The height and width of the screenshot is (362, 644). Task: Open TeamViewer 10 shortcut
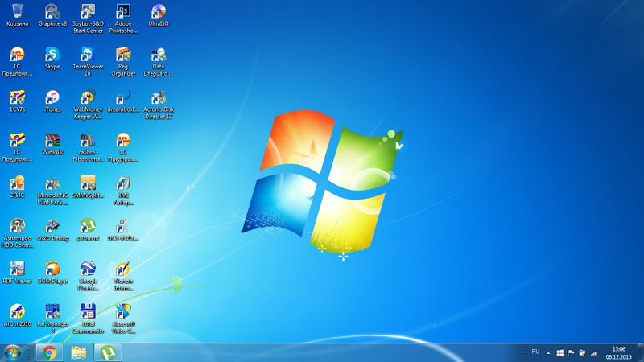[88, 55]
